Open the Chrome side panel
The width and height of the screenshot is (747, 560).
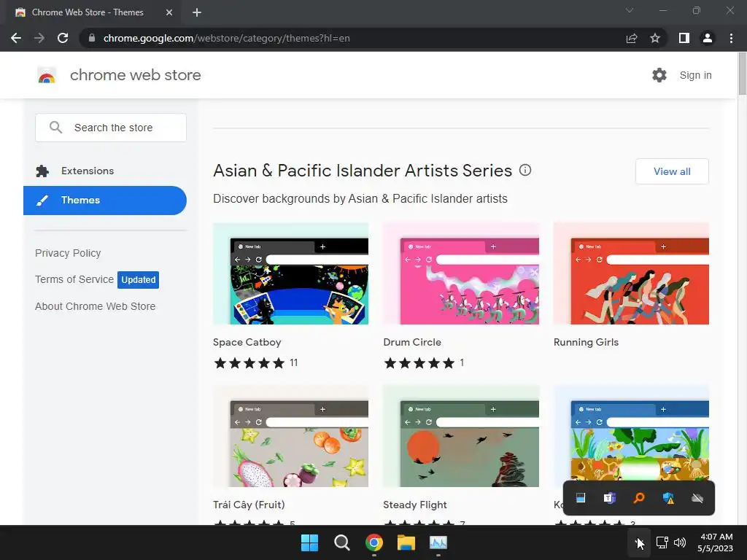pyautogui.click(x=684, y=38)
